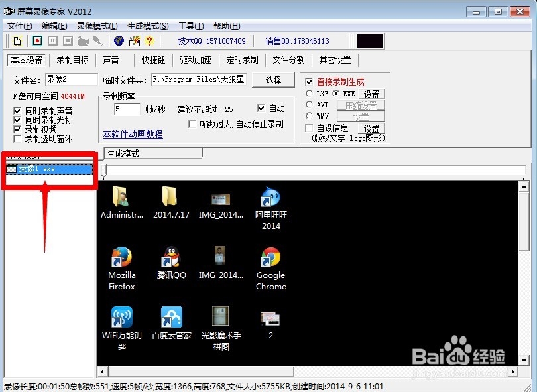Open the 工具(T) menu
The image size is (537, 392).
coord(191,26)
